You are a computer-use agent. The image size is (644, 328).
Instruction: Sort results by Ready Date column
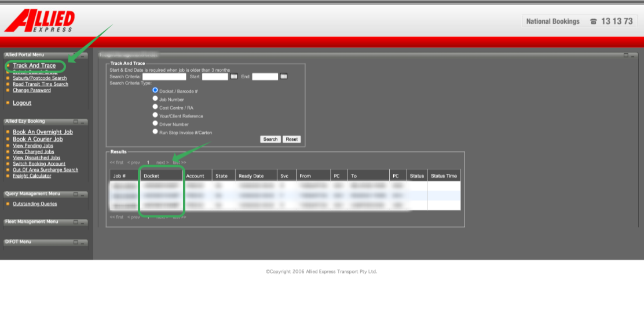[251, 176]
